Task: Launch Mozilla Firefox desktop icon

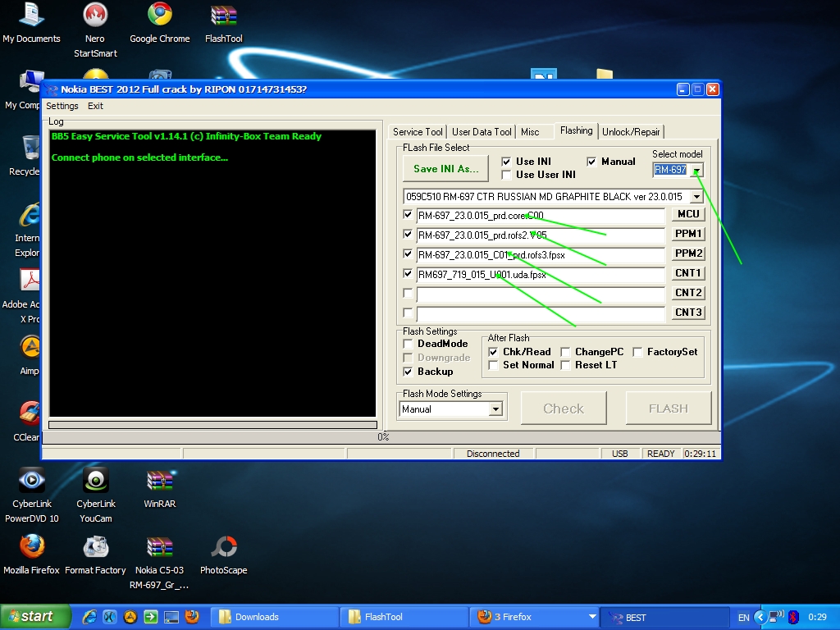Action: pos(32,555)
